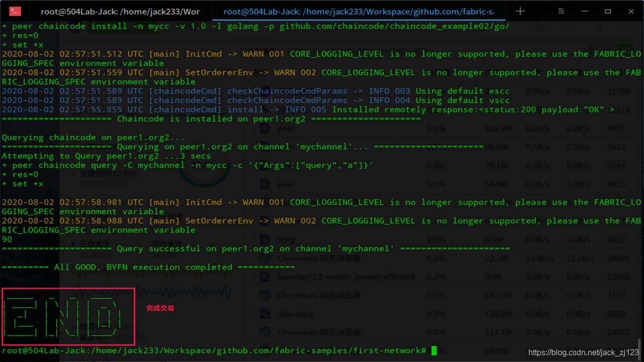
Task: Click 'Attempting to Query peer1.org2 ...3 secs'
Action: tap(106, 156)
